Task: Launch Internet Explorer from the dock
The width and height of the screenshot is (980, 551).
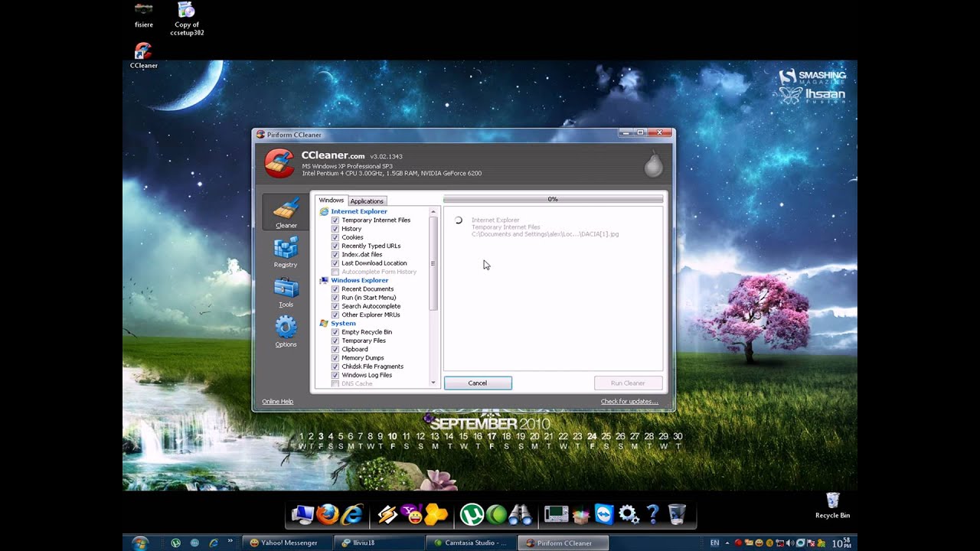Action: pyautogui.click(x=351, y=514)
